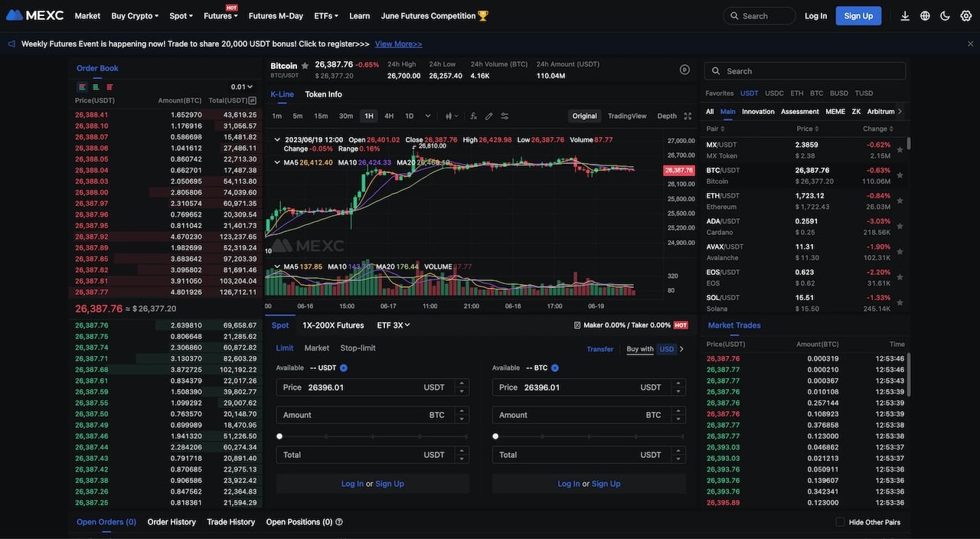Open chart settings sliders icon
Image resolution: width=980 pixels, height=539 pixels.
(x=505, y=116)
